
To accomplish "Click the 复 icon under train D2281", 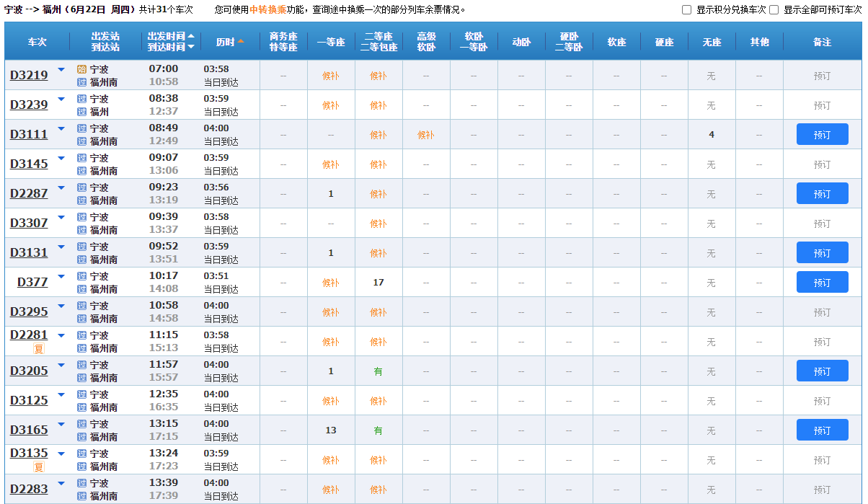I will [x=39, y=349].
